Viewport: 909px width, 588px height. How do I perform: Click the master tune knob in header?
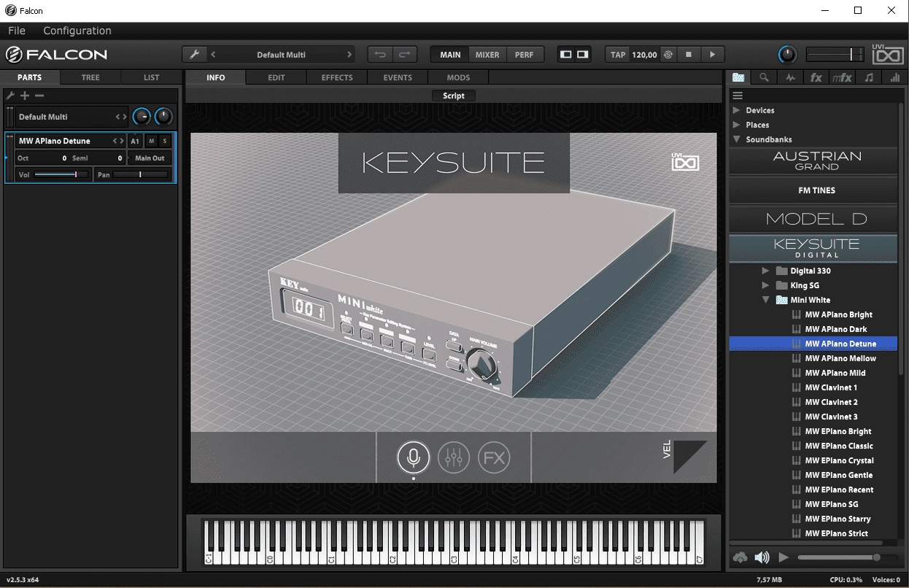787,55
